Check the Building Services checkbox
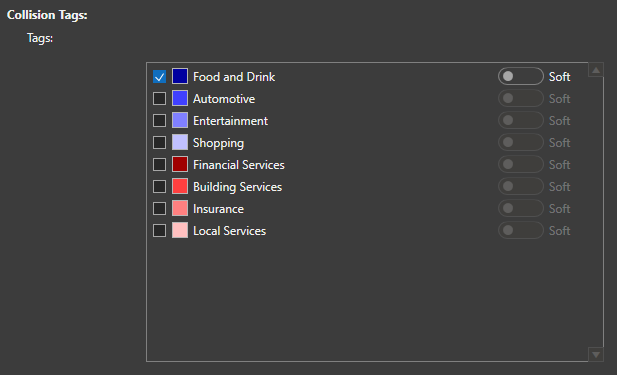 159,187
